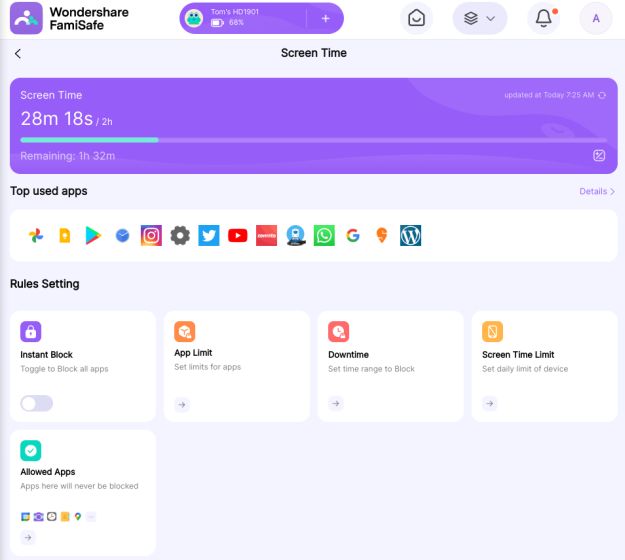Click 'Set limits for apps' text
Image resolution: width=625 pixels, height=560 pixels.
(208, 367)
